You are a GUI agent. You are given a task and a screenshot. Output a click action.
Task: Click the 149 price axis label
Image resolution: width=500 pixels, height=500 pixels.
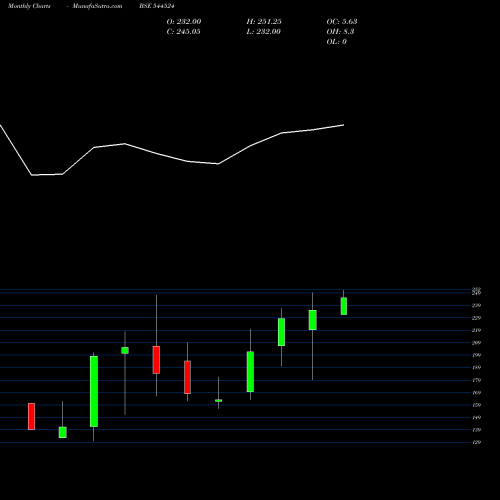pos(477,417)
